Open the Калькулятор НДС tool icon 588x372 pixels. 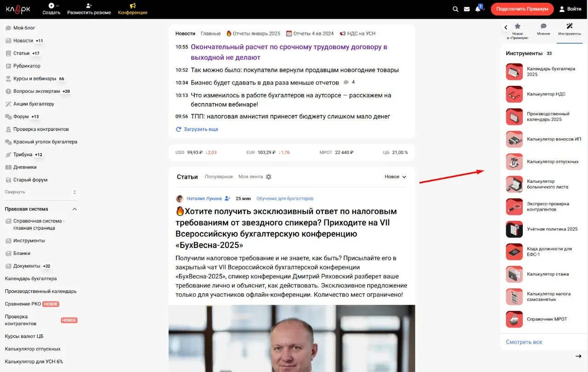coord(514,94)
